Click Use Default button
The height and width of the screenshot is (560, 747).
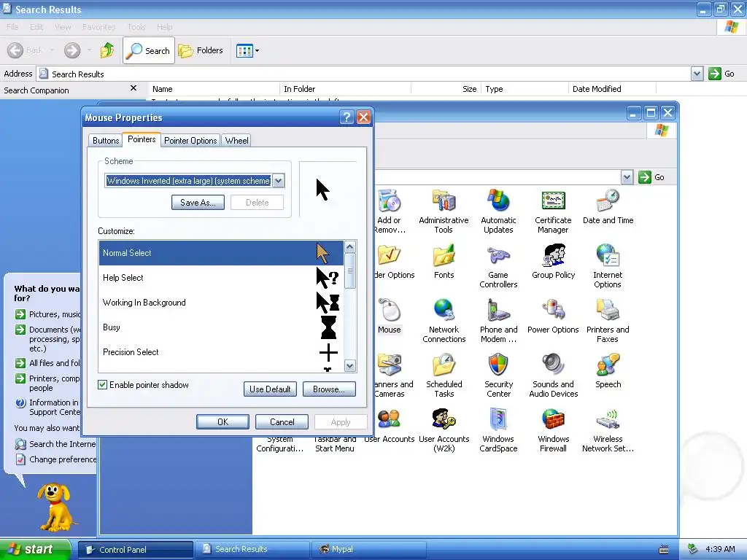point(270,389)
